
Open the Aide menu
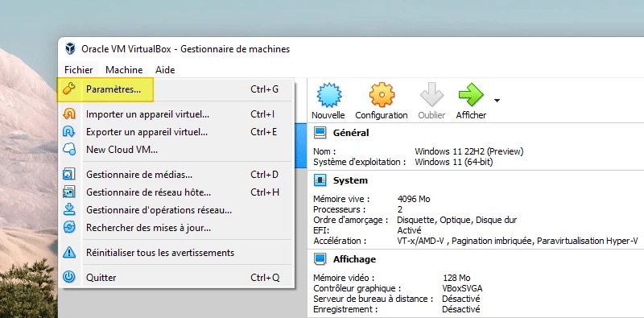(165, 70)
